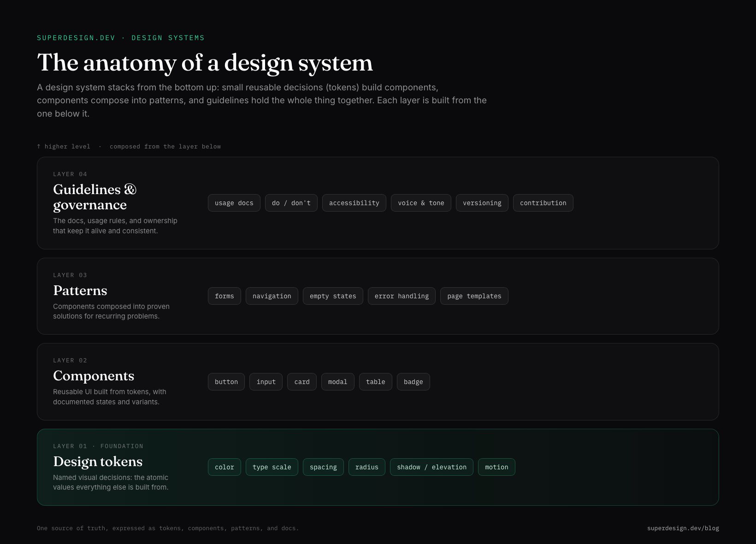The height and width of the screenshot is (544, 756).
Task: Click the intro paragraph starting 'A design system stacks'
Action: click(x=262, y=101)
